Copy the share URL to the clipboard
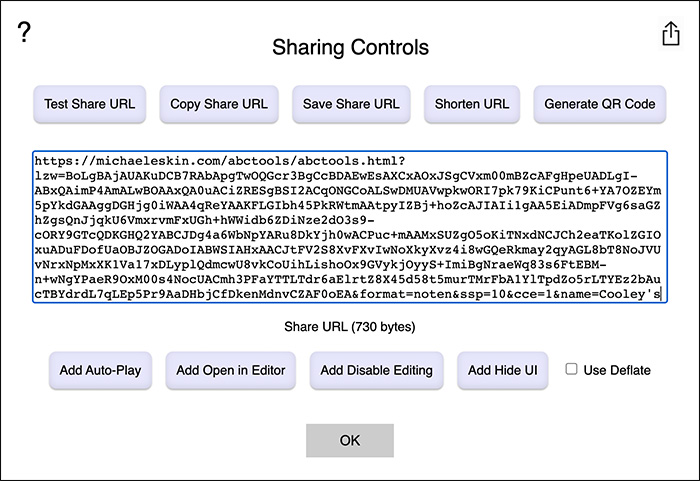This screenshot has width=700, height=481. [x=219, y=104]
